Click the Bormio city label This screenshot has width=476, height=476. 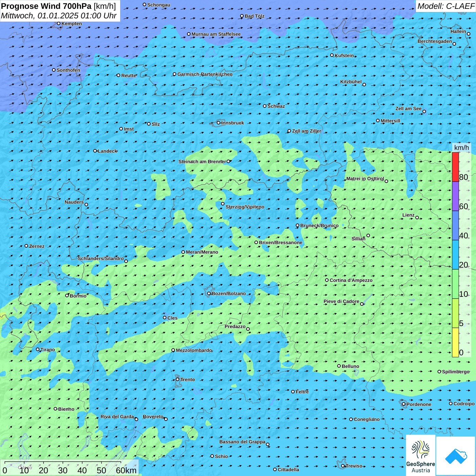pyautogui.click(x=78, y=296)
